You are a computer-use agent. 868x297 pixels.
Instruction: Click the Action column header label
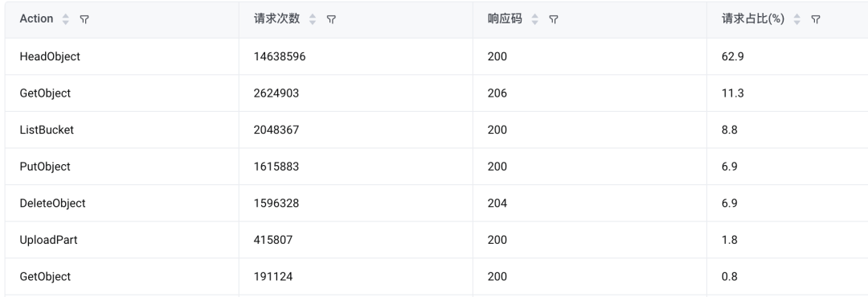pos(36,19)
